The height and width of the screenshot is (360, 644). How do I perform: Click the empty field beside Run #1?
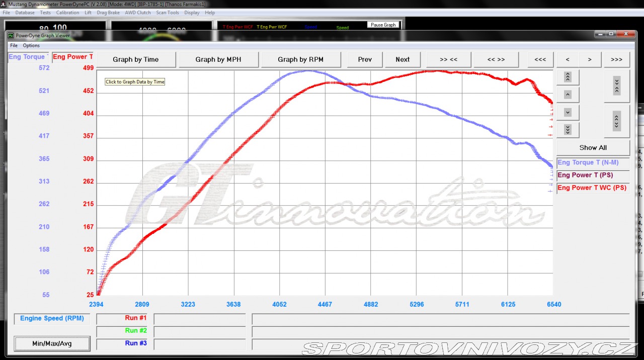point(200,319)
